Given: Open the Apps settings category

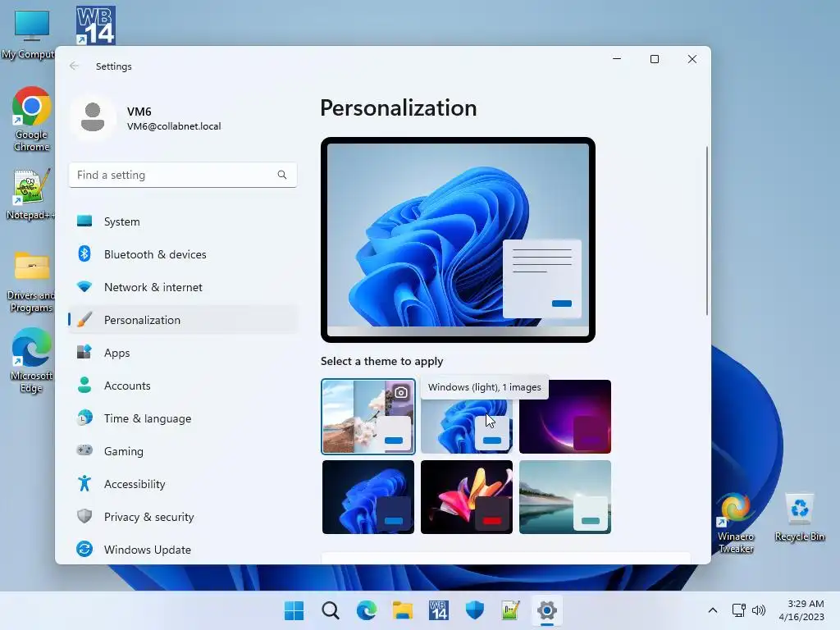Looking at the screenshot, I should click(183, 353).
